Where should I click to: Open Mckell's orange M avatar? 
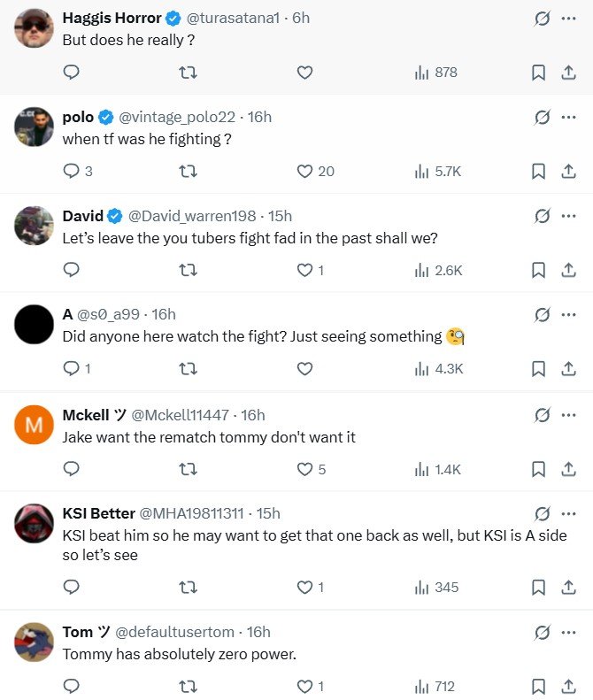click(x=35, y=426)
